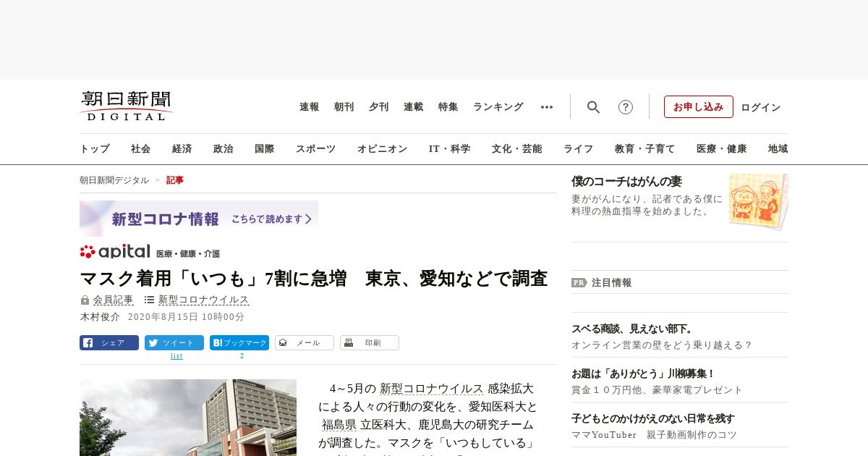Open article photo of hospital building
This screenshot has height=456, width=868.
coord(188,418)
